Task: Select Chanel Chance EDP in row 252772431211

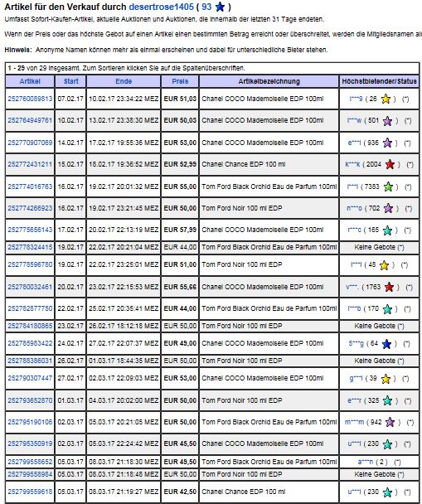Action: pos(243,164)
